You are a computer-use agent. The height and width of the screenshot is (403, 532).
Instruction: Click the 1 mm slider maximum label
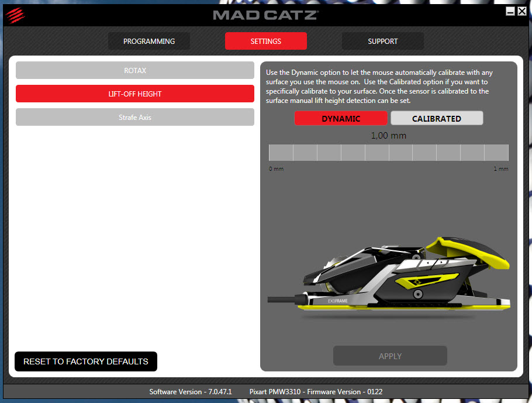coord(501,168)
